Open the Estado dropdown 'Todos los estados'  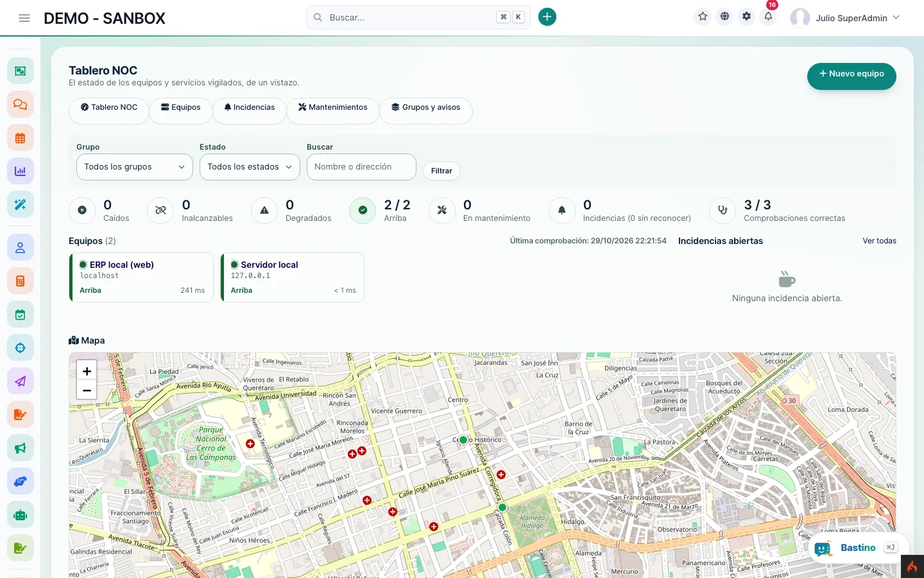coord(250,167)
